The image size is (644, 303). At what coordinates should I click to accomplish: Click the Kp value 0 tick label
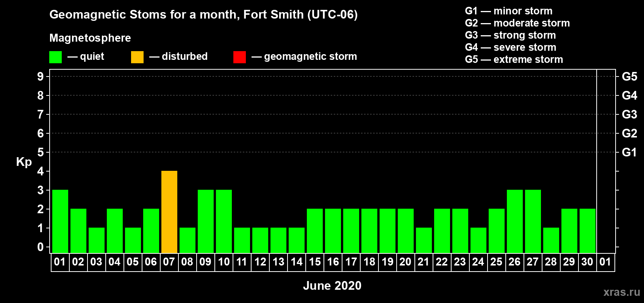click(x=41, y=247)
